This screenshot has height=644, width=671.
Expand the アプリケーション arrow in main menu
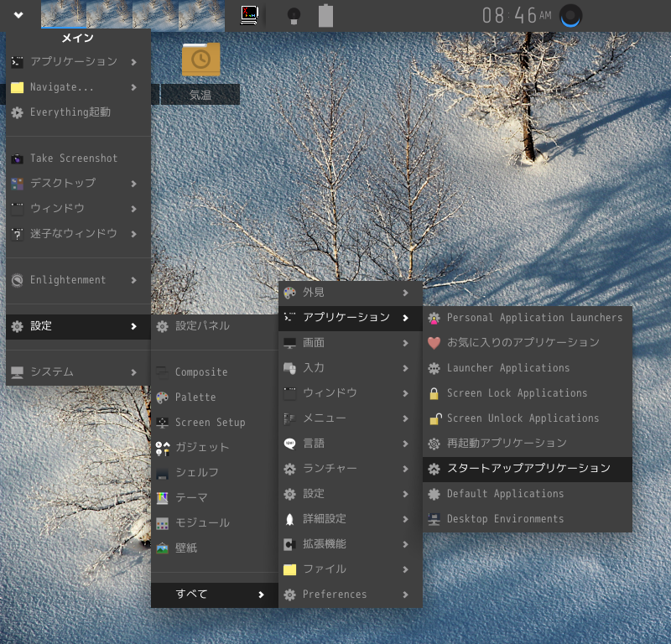point(134,62)
